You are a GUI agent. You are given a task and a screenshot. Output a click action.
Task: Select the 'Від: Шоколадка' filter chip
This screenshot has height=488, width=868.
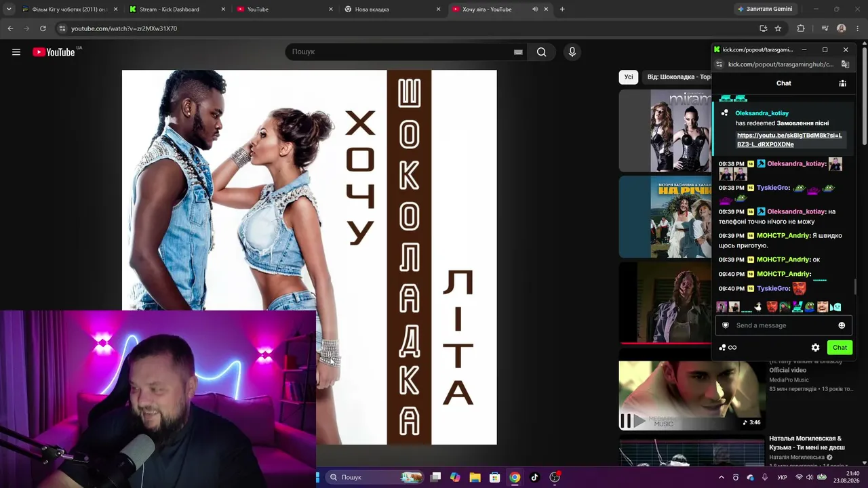(677, 77)
